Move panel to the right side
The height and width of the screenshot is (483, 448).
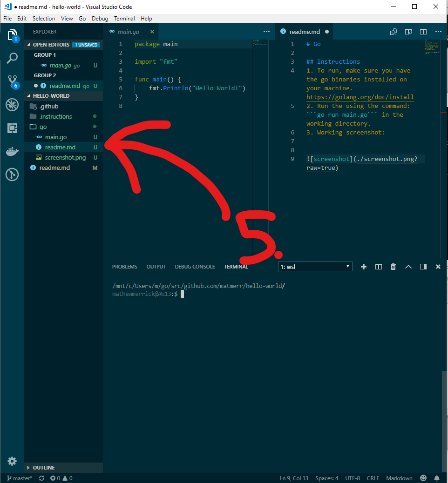pos(423,267)
